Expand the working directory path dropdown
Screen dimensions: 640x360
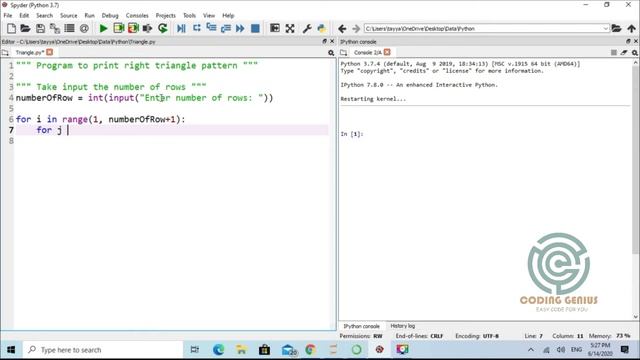tap(606, 29)
